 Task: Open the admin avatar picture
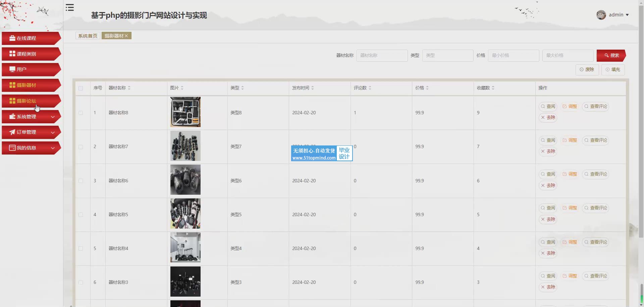pyautogui.click(x=601, y=15)
